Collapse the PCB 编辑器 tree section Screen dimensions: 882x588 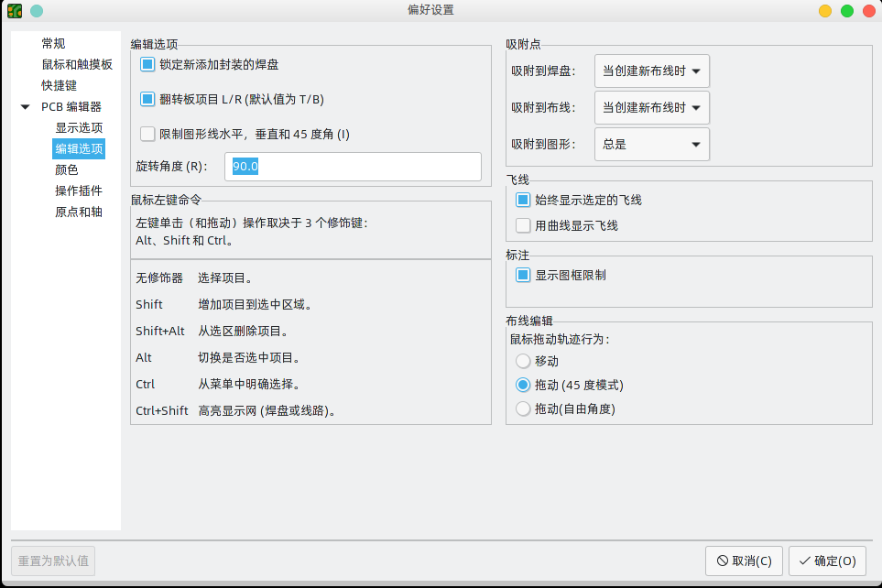25,106
